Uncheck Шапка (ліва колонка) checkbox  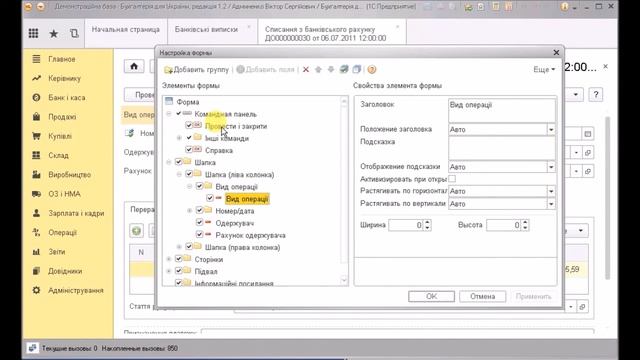189,174
